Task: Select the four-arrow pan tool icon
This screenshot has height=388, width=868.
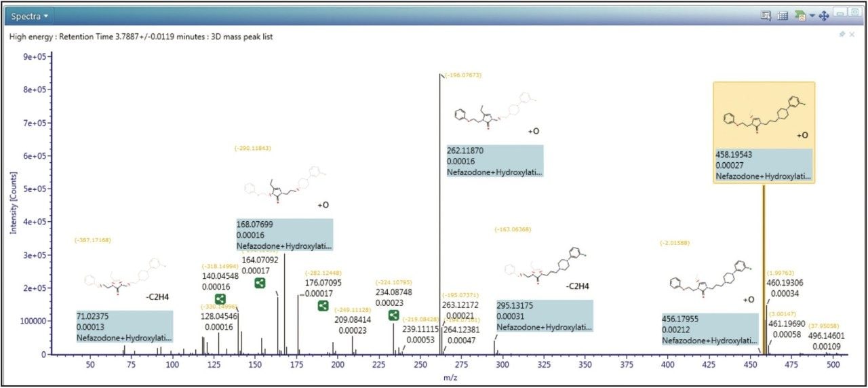Action: click(x=825, y=15)
